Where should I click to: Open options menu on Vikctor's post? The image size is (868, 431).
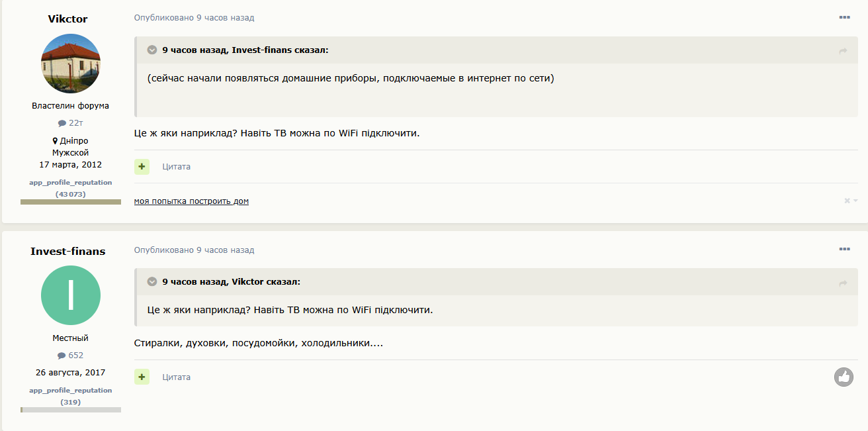click(x=844, y=17)
